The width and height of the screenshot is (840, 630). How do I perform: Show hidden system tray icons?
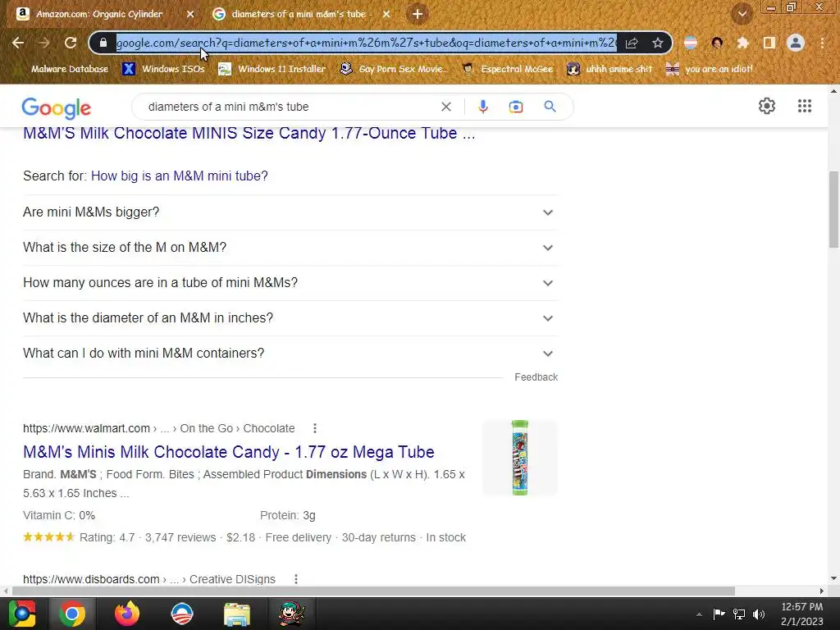pos(699,614)
